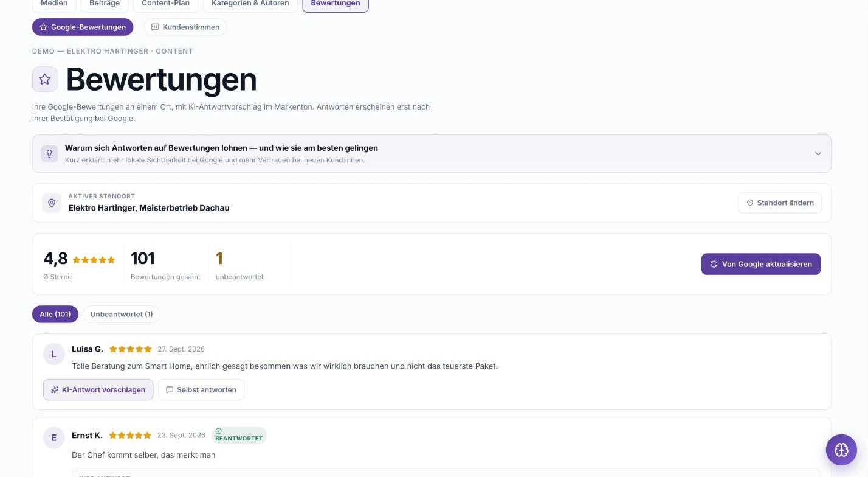Click Elektro Hartinger, Meisterbetrieb Dachau text
Screen dimensions: 868x477
[x=149, y=208]
